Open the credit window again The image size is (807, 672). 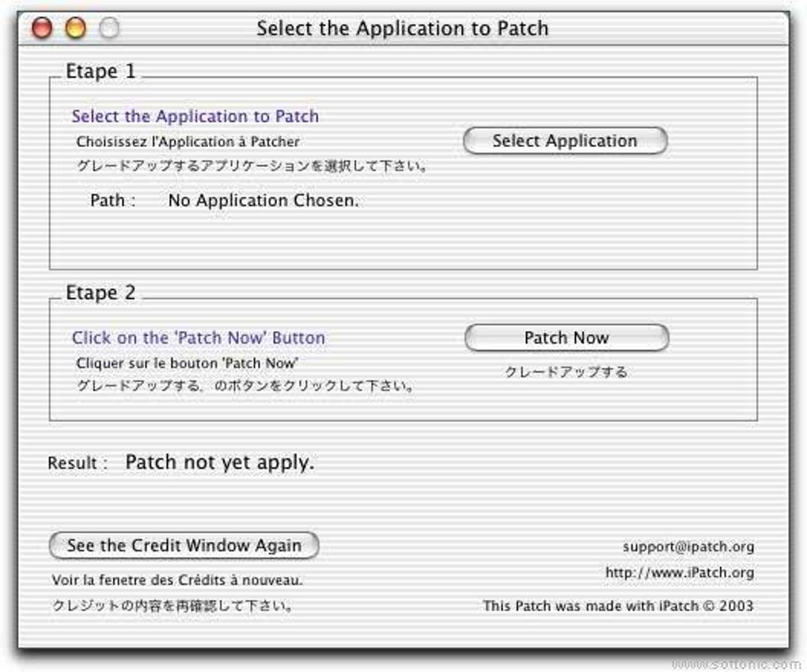[184, 546]
